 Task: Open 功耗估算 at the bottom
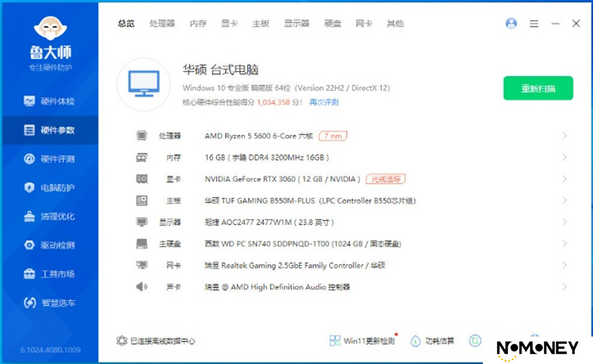(433, 341)
